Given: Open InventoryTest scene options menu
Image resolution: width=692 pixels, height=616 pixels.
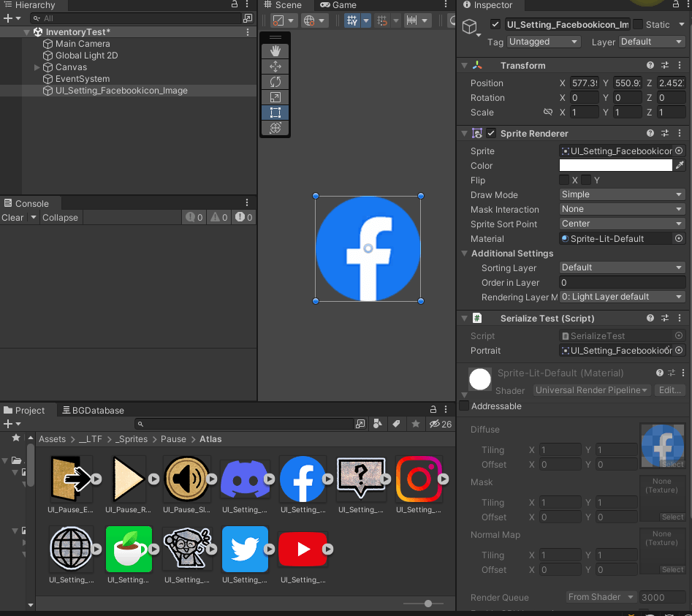Looking at the screenshot, I should coord(248,32).
